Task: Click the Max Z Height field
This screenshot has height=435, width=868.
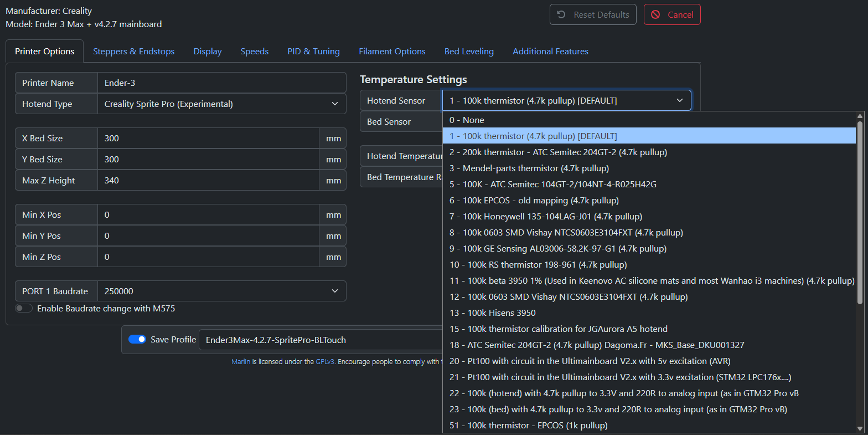Action: tap(208, 181)
